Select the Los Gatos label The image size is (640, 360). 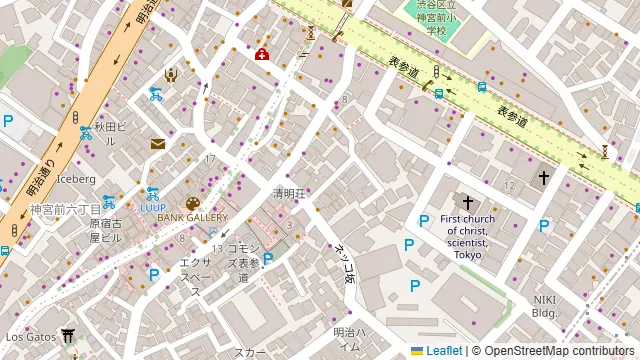tap(31, 337)
